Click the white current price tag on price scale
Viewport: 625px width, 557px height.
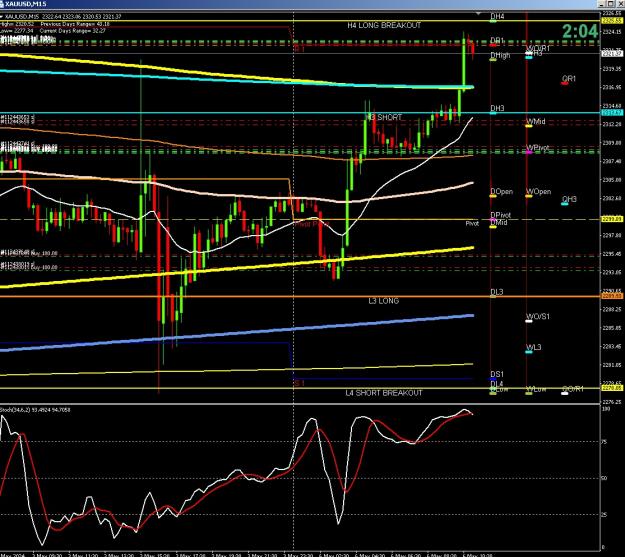click(x=612, y=53)
